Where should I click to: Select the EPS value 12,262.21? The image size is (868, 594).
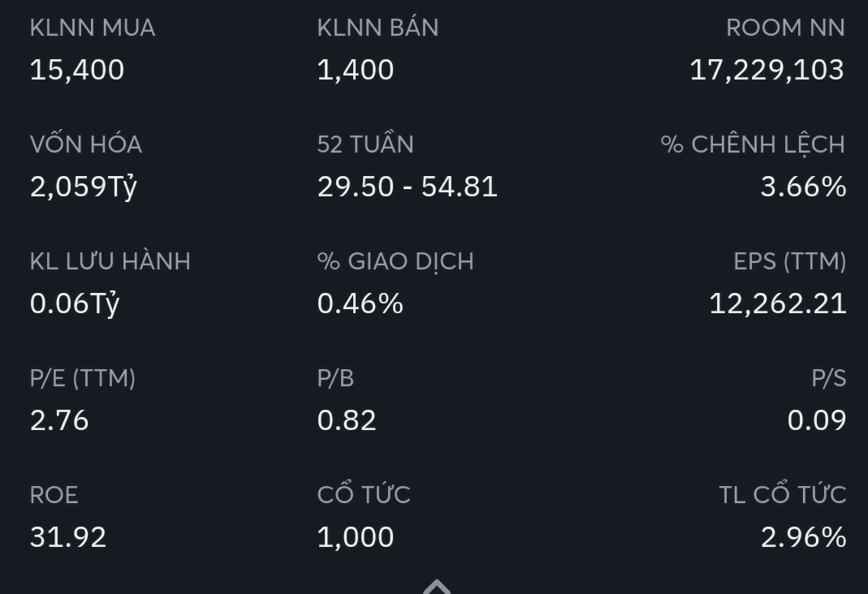777,303
